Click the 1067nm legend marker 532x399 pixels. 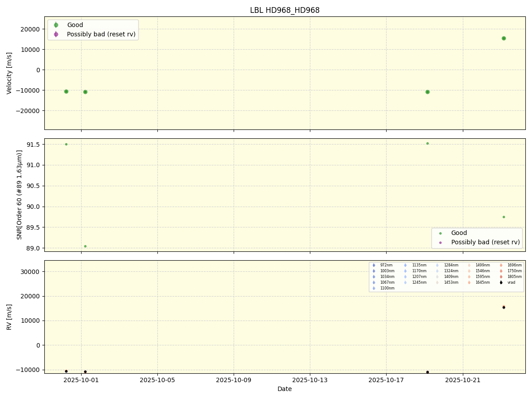[x=374, y=282]
